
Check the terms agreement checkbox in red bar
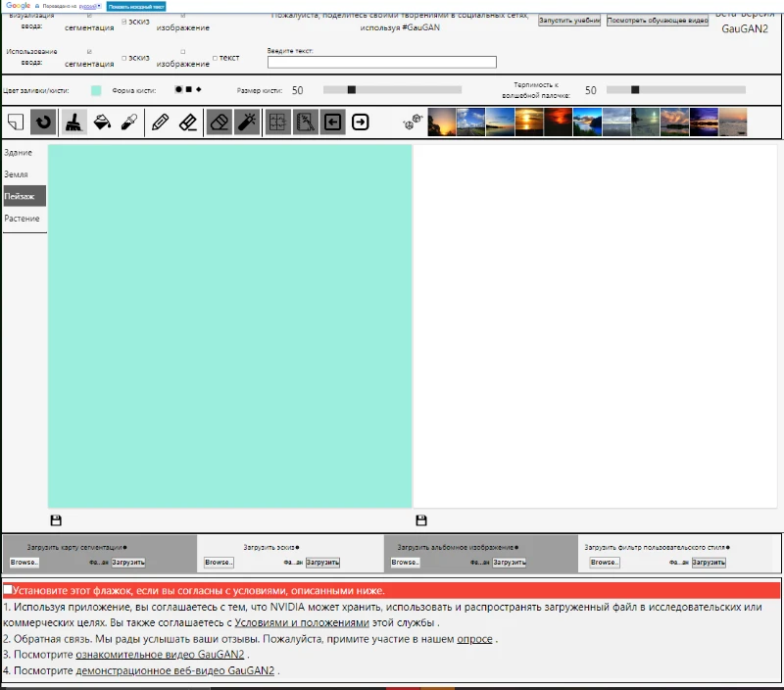[x=8, y=589]
